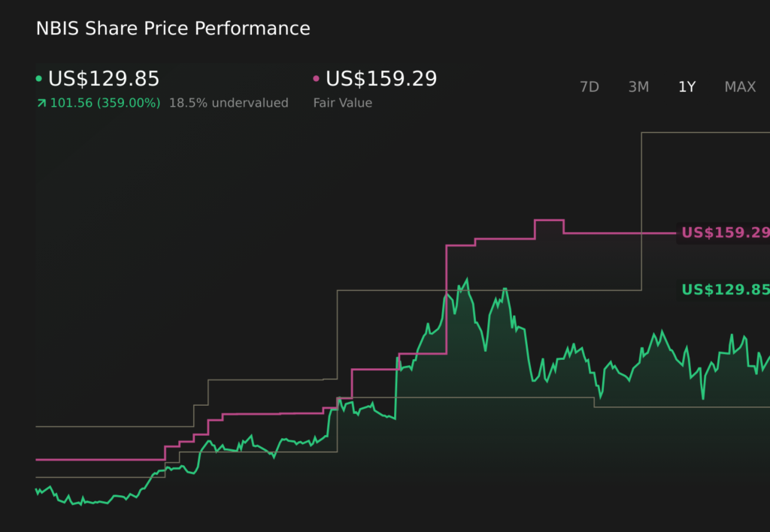Screen dimensions: 770x532
Task: Click the 101.56 (359.00%) gain text
Action: pos(105,103)
